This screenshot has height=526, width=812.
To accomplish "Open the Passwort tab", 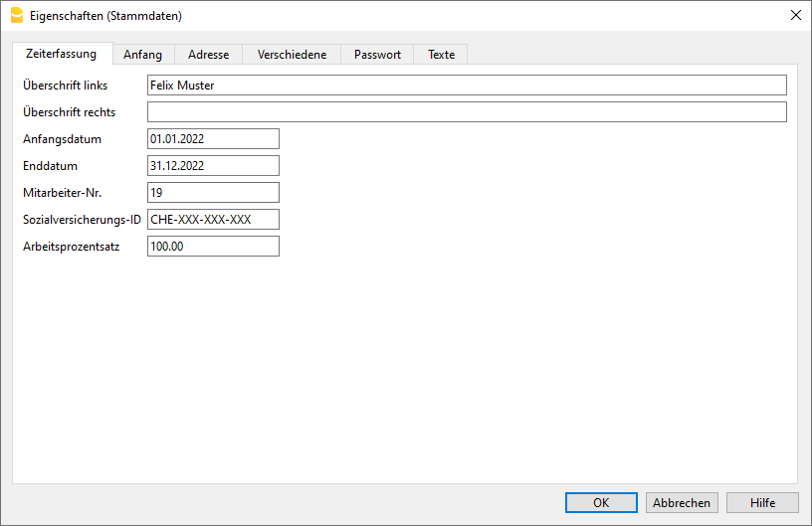I will pyautogui.click(x=377, y=55).
